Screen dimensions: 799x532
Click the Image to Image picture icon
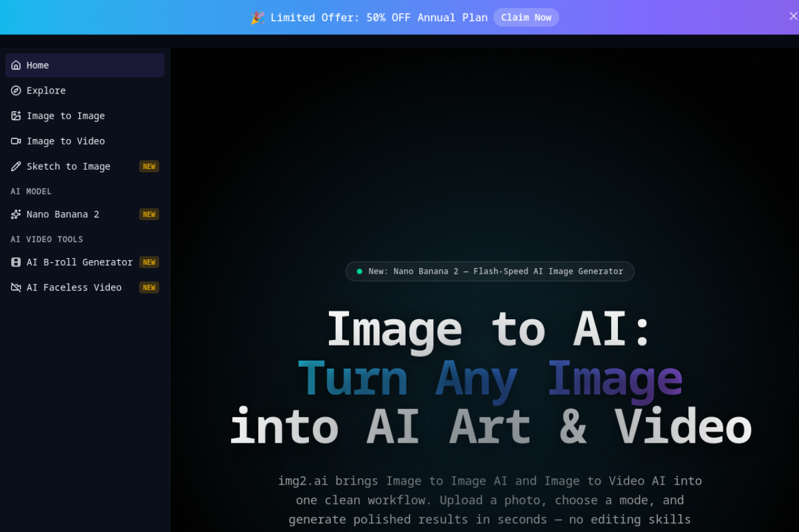pos(16,116)
